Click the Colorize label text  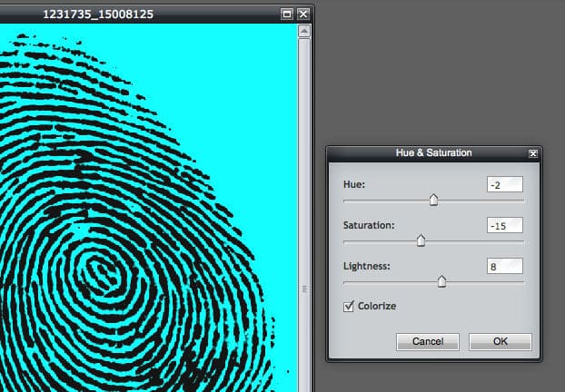[x=377, y=306]
